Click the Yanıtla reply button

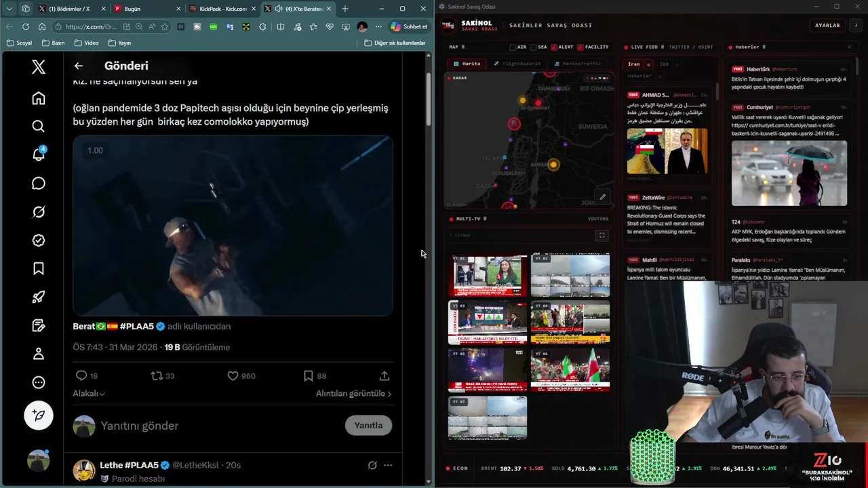pos(368,426)
